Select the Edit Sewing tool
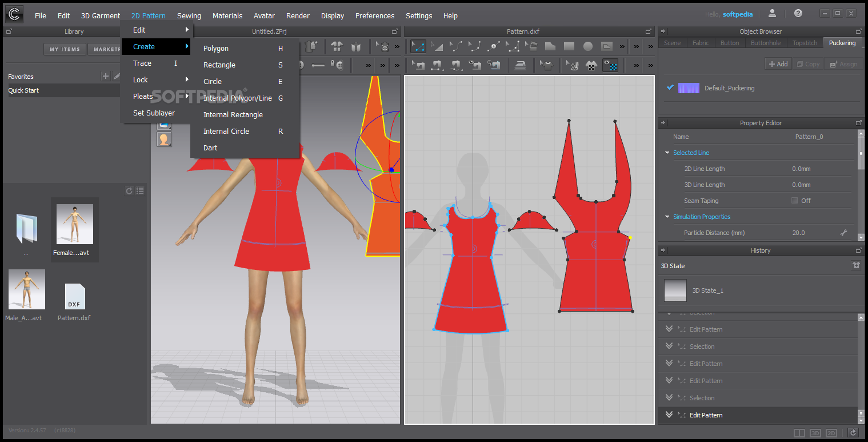868x442 pixels. coord(418,65)
